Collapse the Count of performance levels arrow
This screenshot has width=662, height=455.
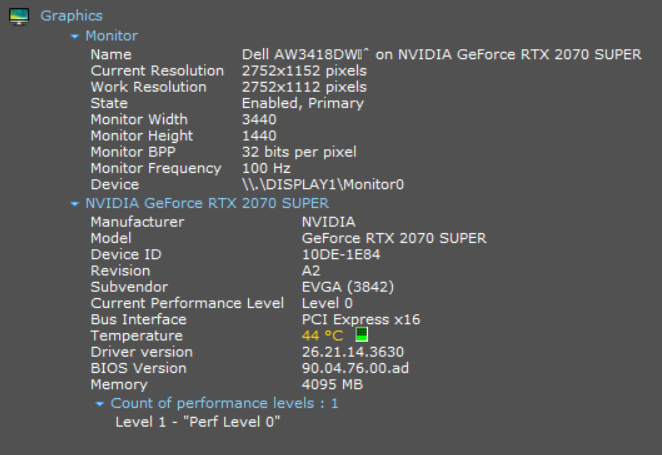[100, 404]
